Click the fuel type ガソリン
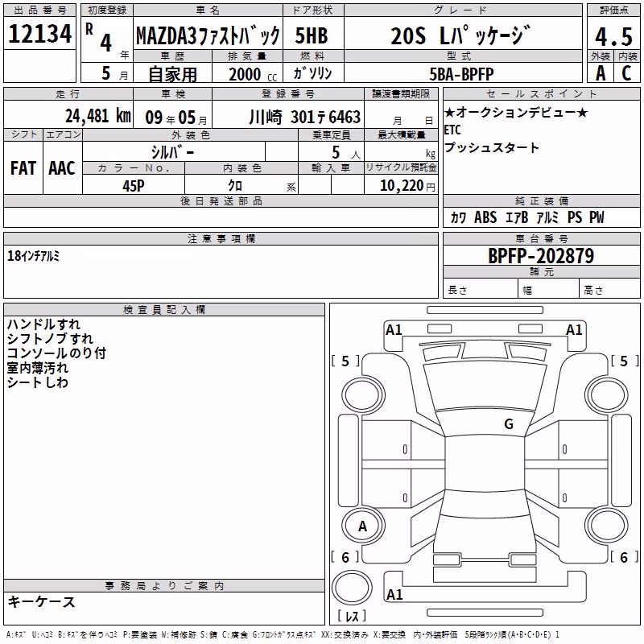This screenshot has height=644, width=644. pyautogui.click(x=312, y=73)
